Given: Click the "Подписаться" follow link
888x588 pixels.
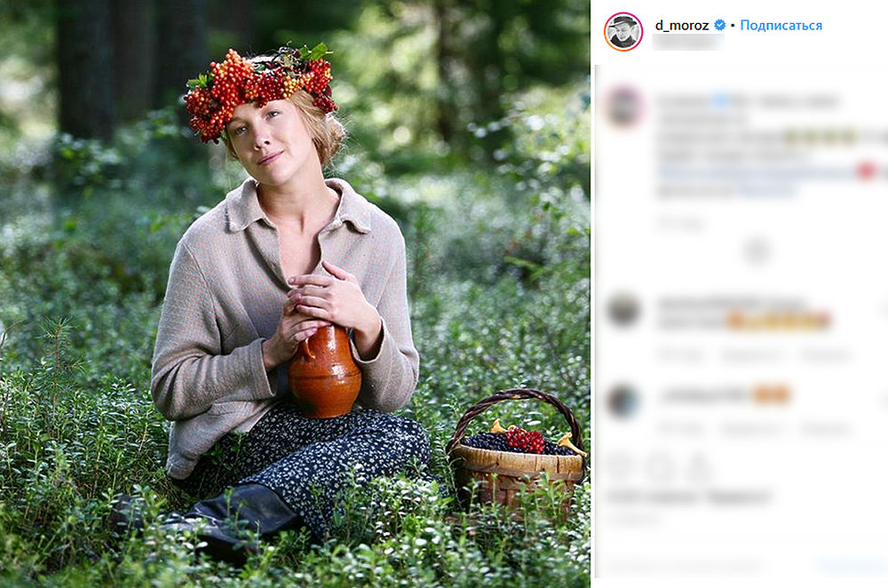Looking at the screenshot, I should tap(781, 25).
